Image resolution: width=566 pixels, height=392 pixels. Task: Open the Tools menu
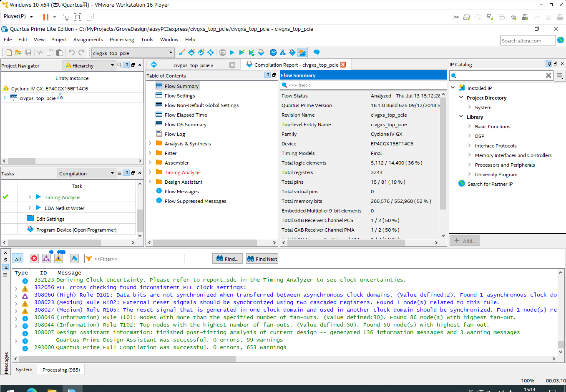[x=147, y=40]
